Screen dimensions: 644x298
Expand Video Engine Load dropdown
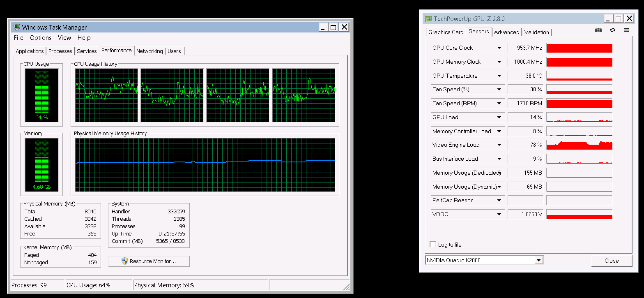(x=499, y=145)
